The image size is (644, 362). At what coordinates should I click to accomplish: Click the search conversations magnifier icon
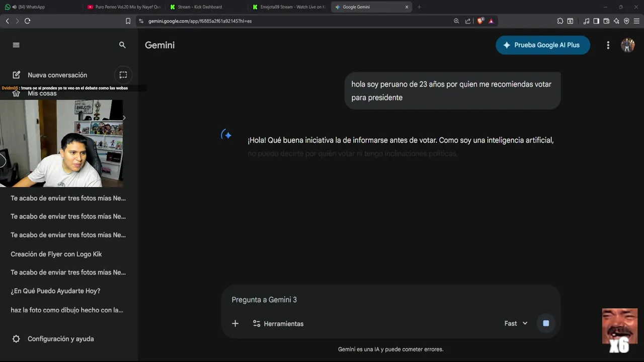(x=122, y=45)
